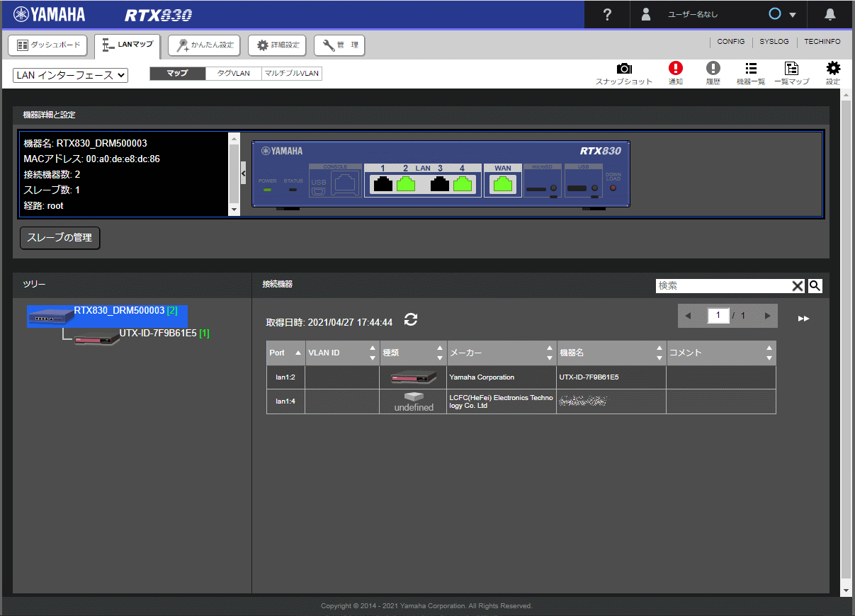Viewport: 855px width, 616px height.
Task: Open the help question mark icon
Action: click(x=607, y=15)
